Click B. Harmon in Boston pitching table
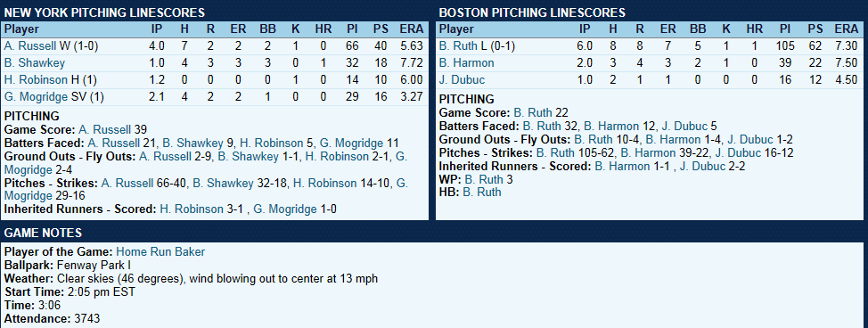 click(467, 62)
